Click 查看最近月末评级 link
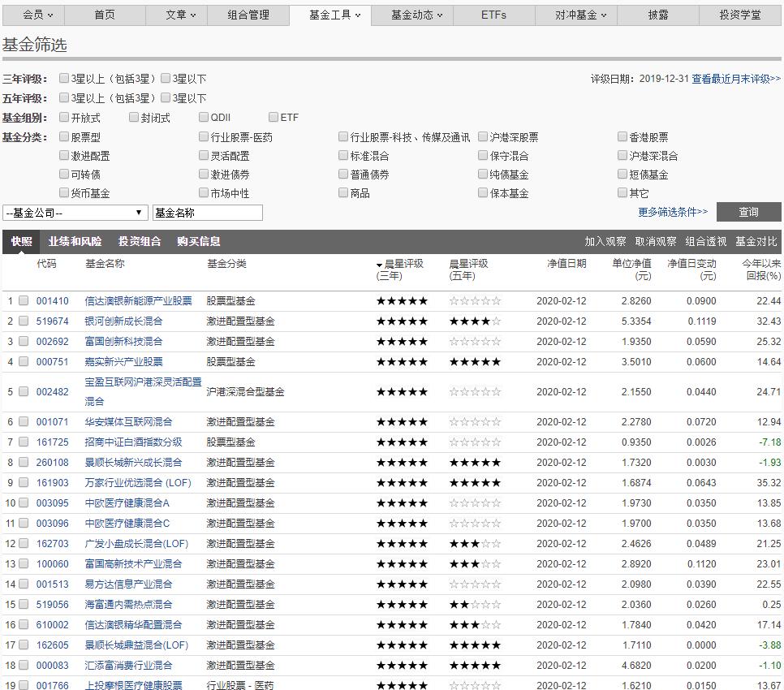This screenshot has width=784, height=690. (736, 79)
